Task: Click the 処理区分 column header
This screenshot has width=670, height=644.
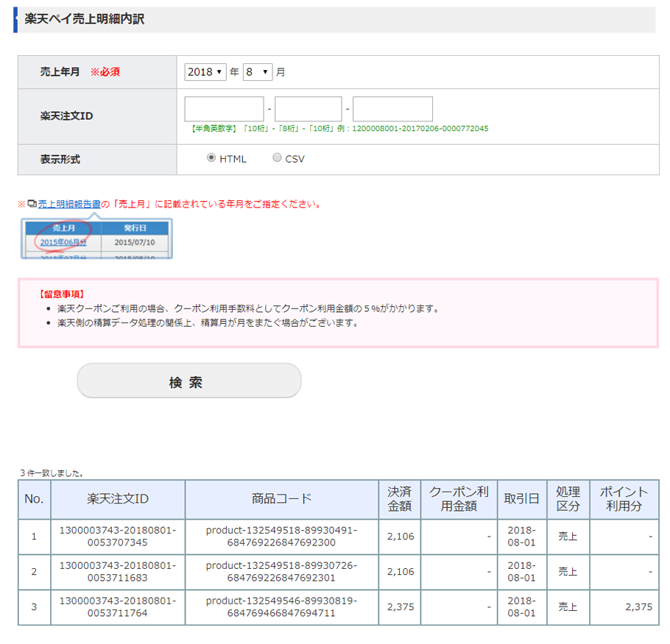Action: [568, 499]
